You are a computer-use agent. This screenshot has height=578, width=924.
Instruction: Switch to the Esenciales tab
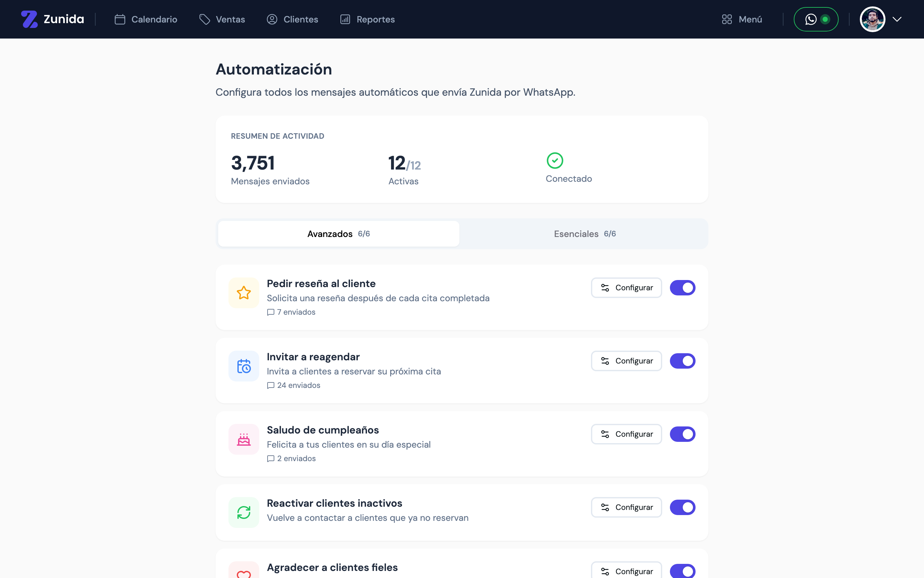click(585, 234)
